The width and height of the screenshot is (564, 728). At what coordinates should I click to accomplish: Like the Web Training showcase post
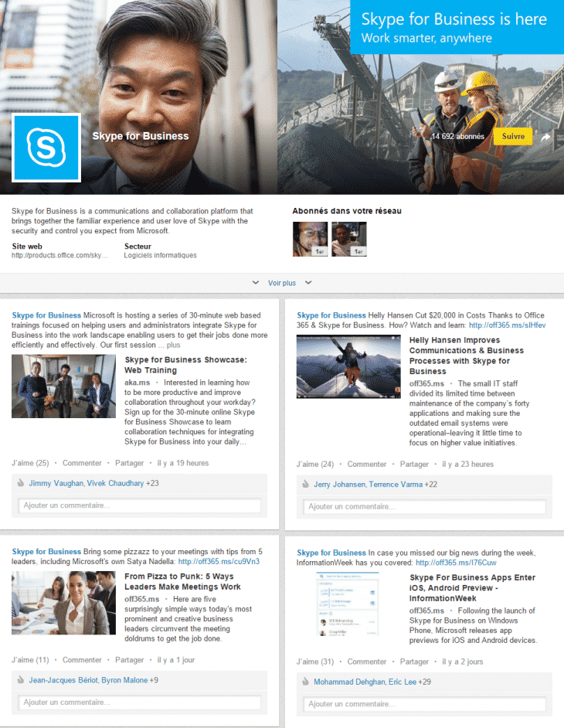30,463
